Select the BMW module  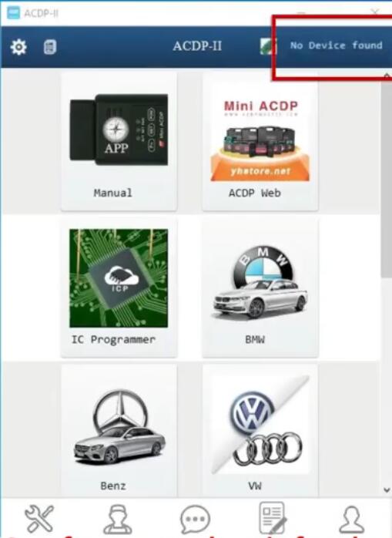pyautogui.click(x=260, y=287)
